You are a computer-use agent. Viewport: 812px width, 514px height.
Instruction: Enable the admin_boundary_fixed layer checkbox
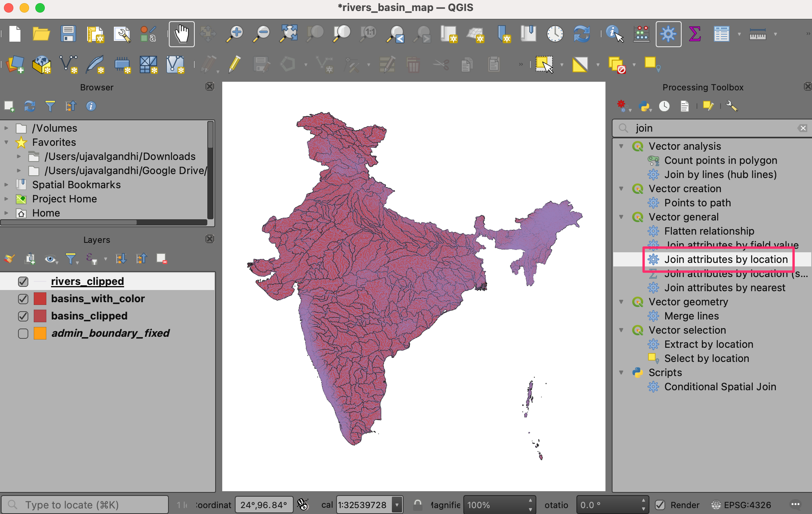(23, 334)
